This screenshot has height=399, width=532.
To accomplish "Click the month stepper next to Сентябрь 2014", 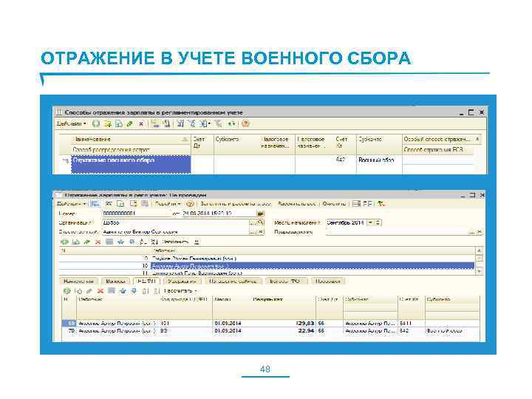I will (x=378, y=223).
